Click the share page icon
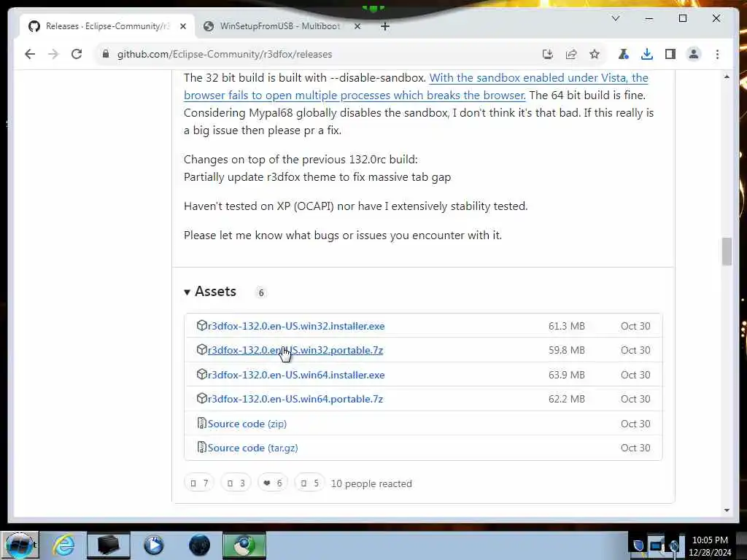The height and width of the screenshot is (560, 747). (571, 54)
